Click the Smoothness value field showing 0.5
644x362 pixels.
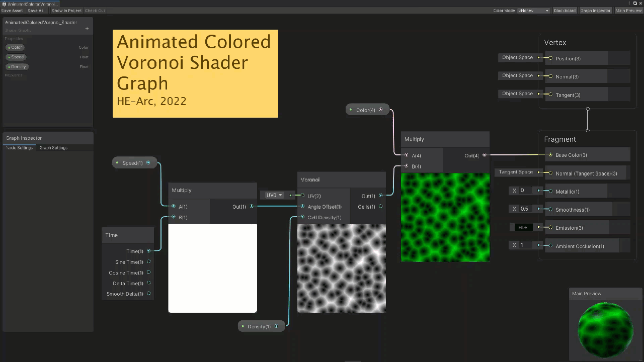pos(524,209)
